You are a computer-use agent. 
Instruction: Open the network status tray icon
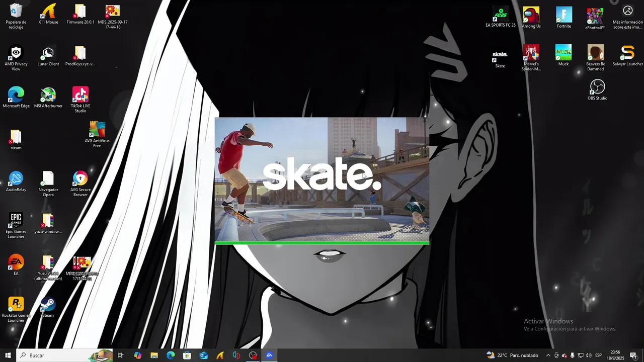click(581, 355)
